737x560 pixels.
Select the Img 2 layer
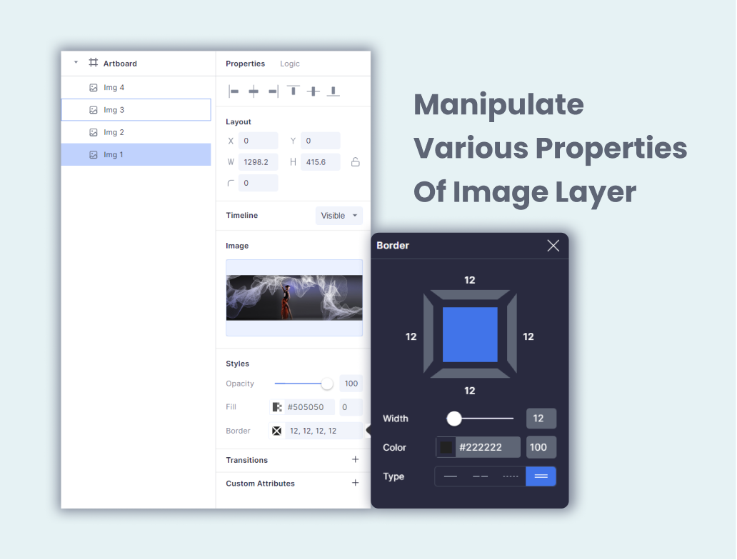click(x=136, y=132)
